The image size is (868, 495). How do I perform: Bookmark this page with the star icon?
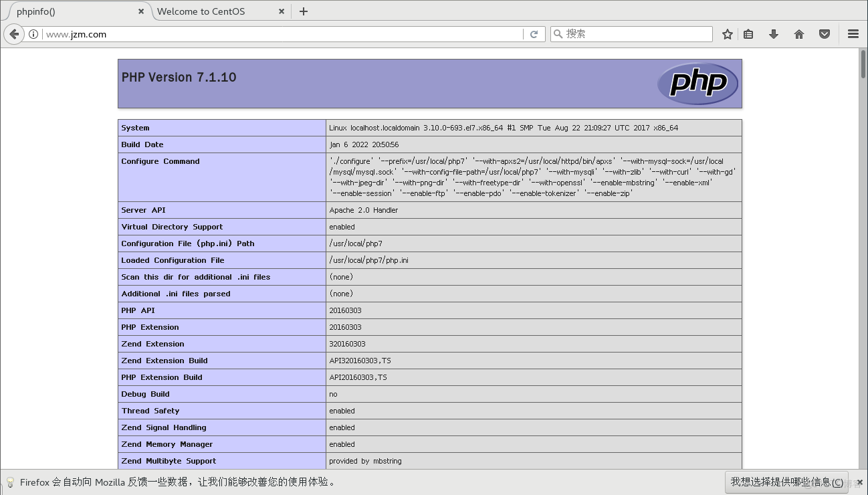[728, 34]
